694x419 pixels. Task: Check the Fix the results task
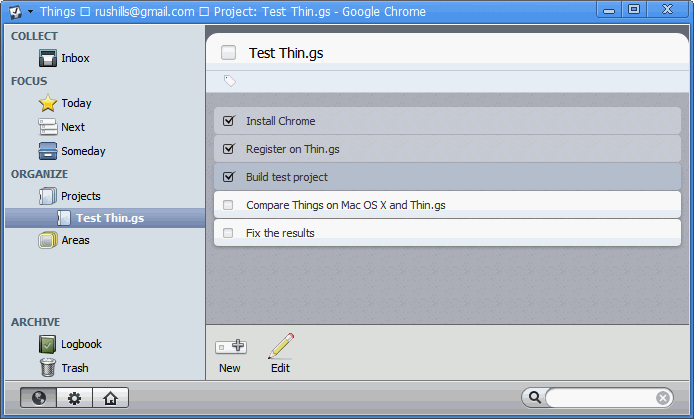tap(228, 233)
